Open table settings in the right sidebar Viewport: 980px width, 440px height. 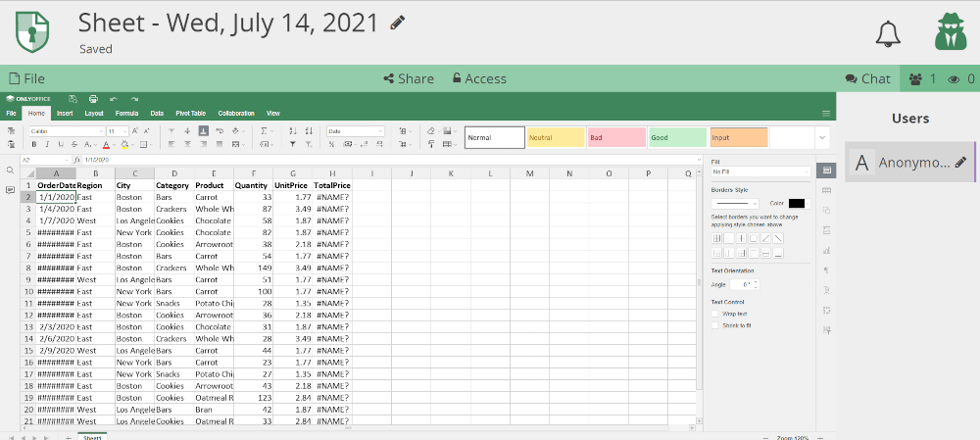[x=826, y=190]
